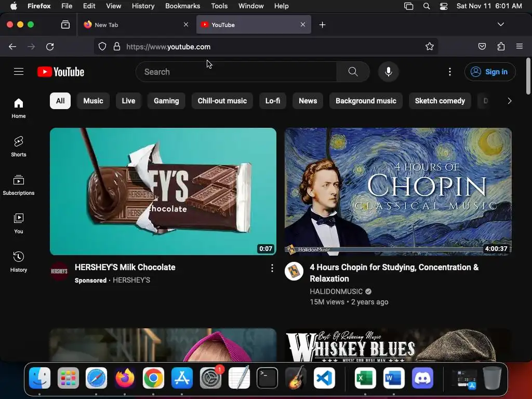
Task: Open the YouTube hamburger guide menu
Action: coord(19,72)
